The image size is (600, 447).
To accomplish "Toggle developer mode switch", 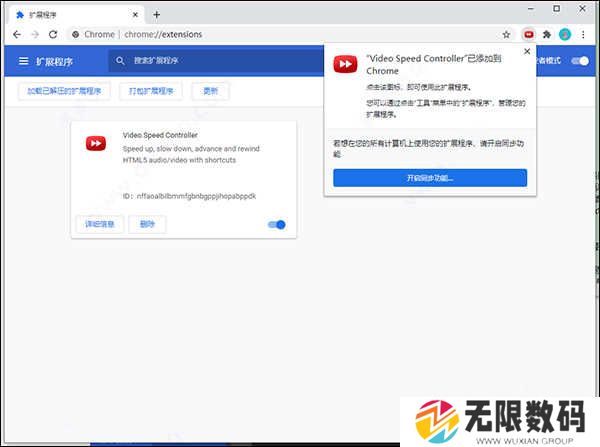I will coord(580,61).
